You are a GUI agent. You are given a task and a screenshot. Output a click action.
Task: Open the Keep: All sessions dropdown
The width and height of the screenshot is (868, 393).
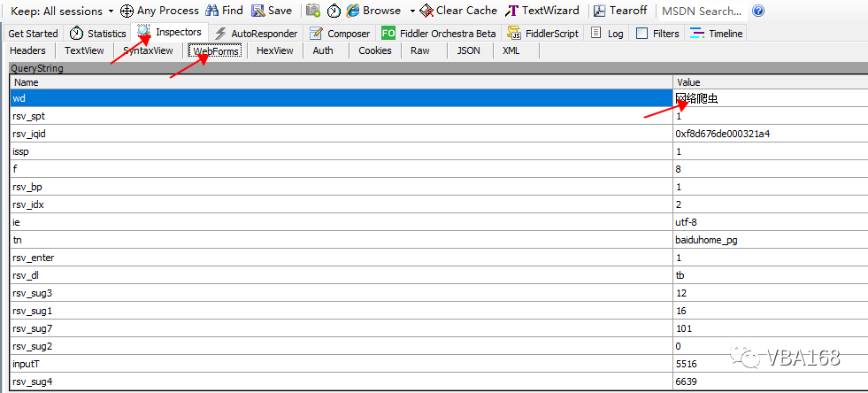[62, 11]
